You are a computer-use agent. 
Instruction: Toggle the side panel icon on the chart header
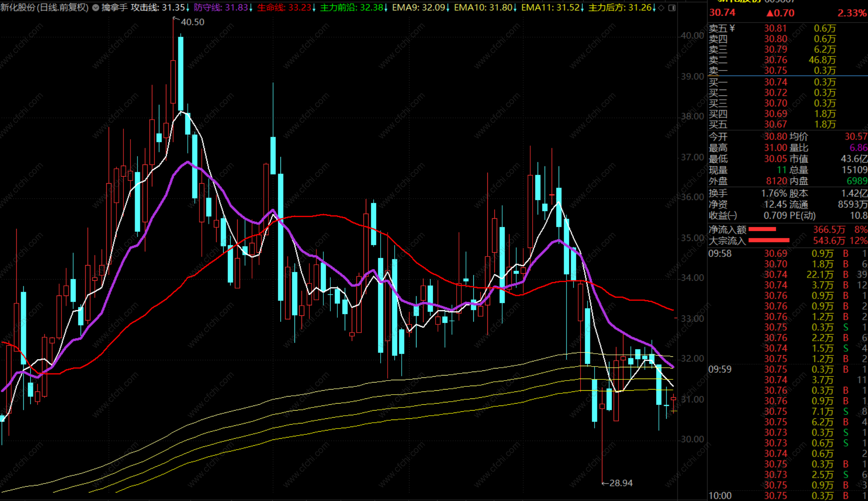[x=672, y=8]
